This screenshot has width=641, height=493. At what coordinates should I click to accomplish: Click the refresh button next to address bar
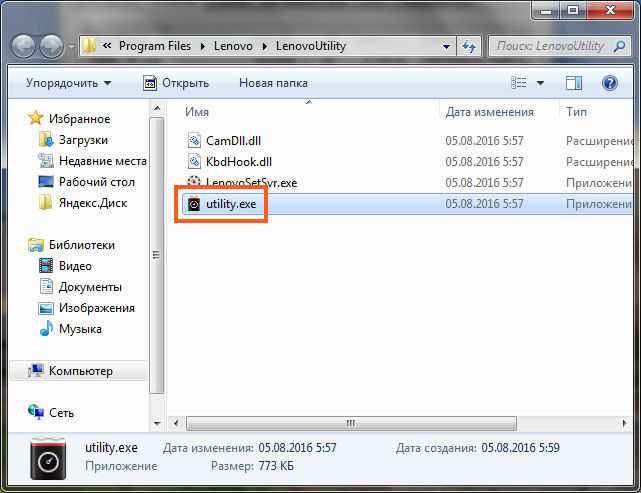click(x=469, y=46)
